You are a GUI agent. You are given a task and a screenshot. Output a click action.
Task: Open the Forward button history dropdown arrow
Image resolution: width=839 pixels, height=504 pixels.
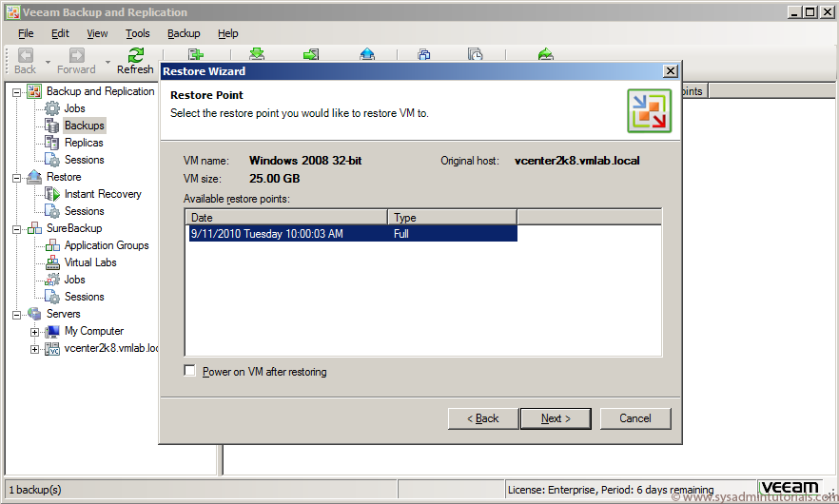pos(107,63)
